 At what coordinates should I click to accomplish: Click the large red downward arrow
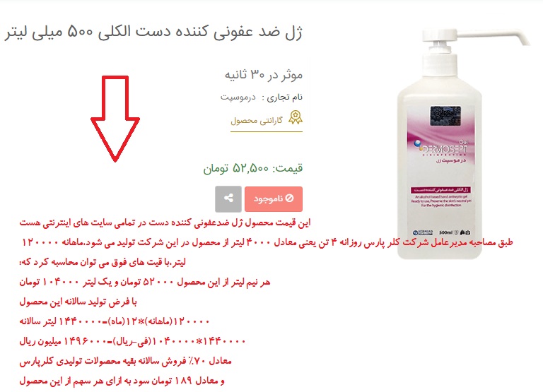(115, 119)
